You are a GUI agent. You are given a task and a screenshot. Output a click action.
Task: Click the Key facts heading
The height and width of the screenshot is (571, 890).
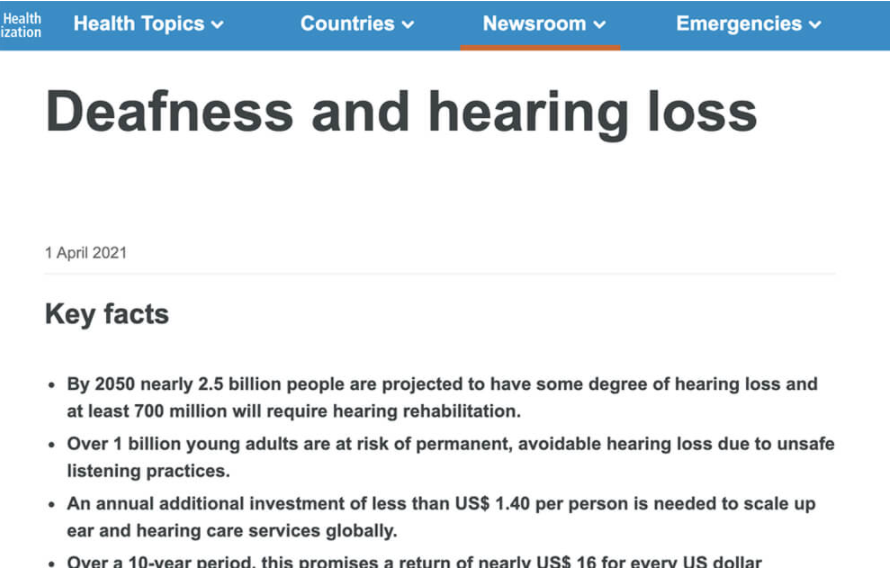click(107, 314)
